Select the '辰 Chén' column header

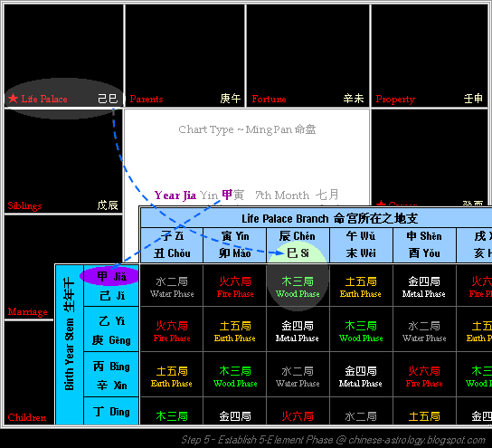(x=298, y=236)
